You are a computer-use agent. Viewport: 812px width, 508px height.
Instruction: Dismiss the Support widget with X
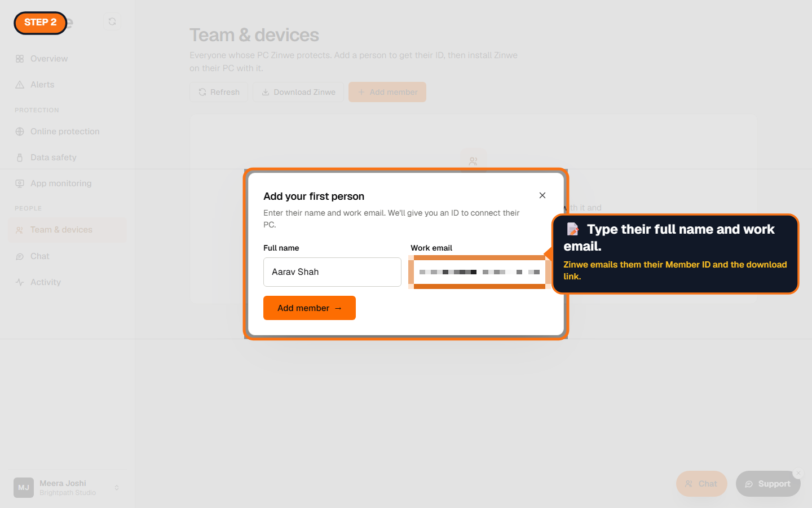(x=798, y=473)
